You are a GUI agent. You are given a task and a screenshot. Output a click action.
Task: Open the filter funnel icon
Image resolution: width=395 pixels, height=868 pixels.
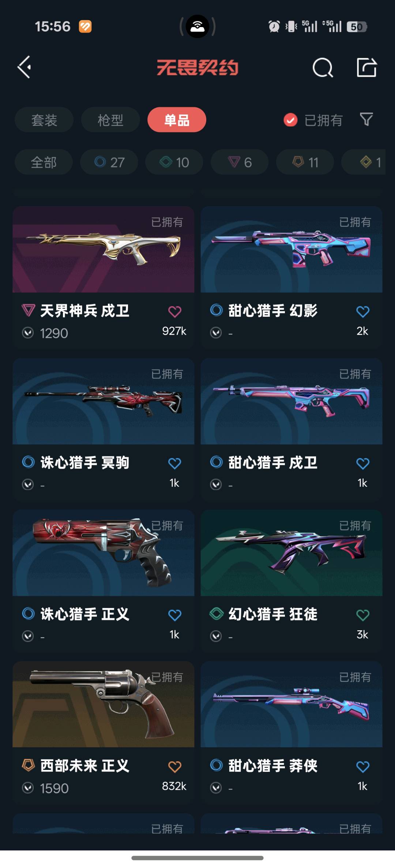click(366, 119)
